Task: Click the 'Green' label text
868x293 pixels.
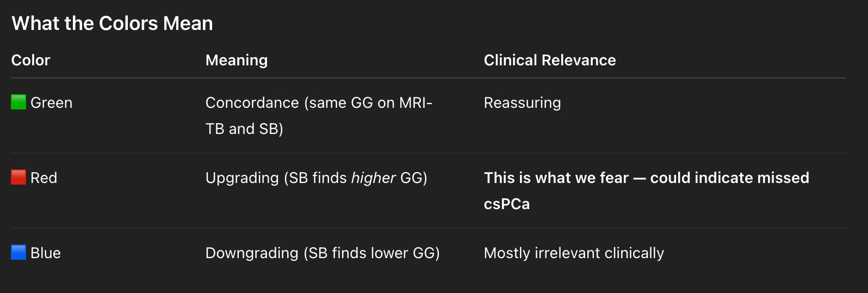Action: click(51, 102)
